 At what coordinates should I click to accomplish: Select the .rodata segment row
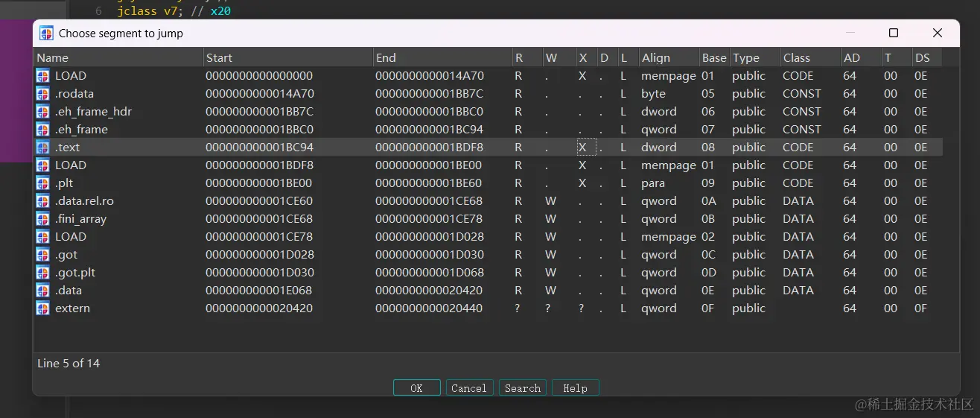tap(489, 94)
